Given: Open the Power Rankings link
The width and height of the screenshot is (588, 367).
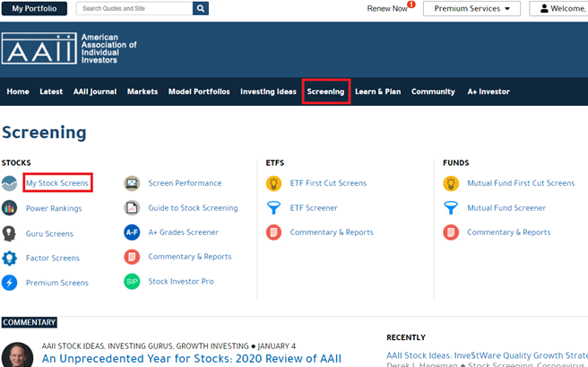Looking at the screenshot, I should (x=54, y=208).
